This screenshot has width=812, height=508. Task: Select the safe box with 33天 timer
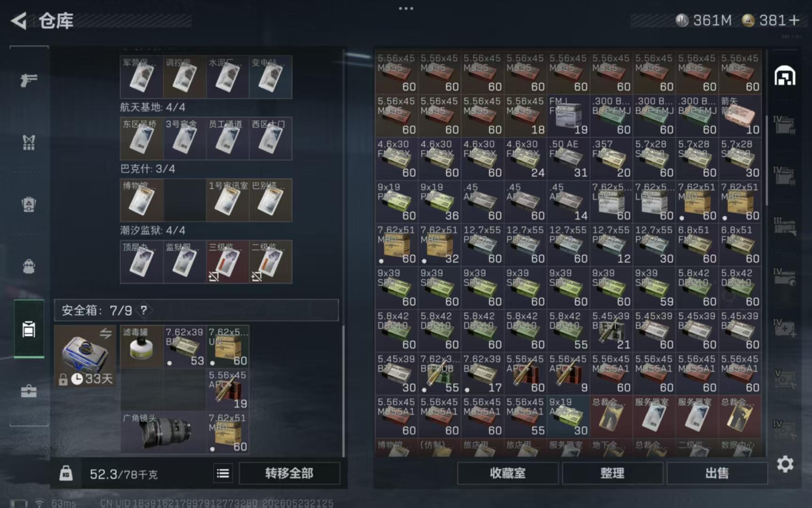[85, 356]
